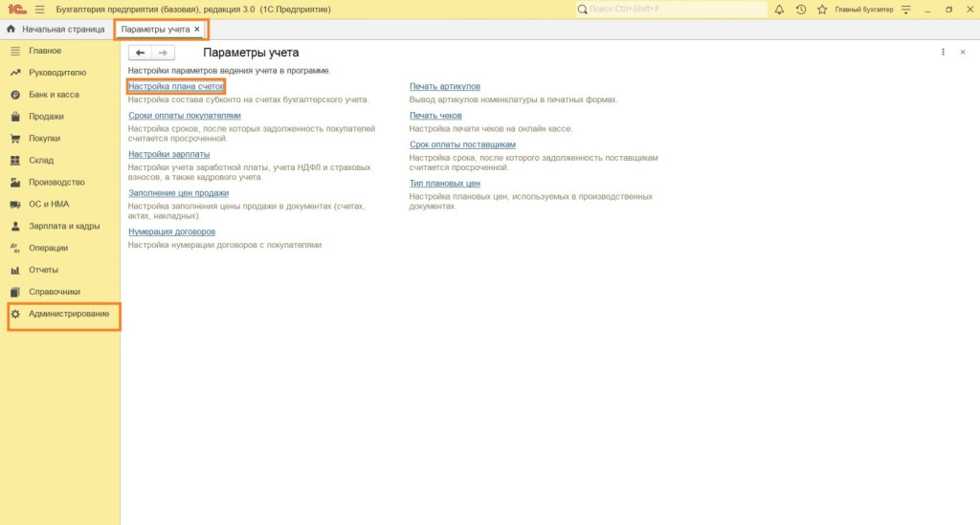
Task: Open service settings lines icon in title bar
Action: pos(906,10)
